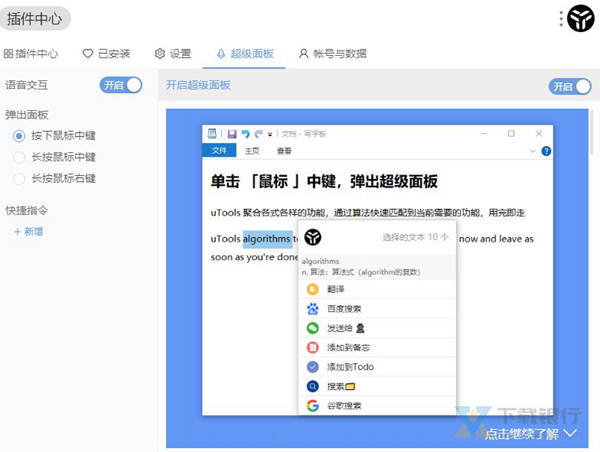Click the heart icon beside 已安装

[x=88, y=54]
